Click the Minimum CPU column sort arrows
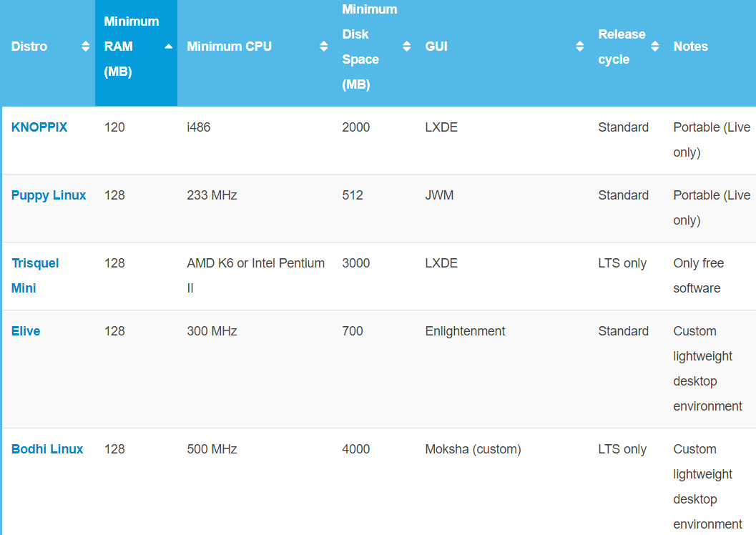The height and width of the screenshot is (535, 756). [x=323, y=46]
